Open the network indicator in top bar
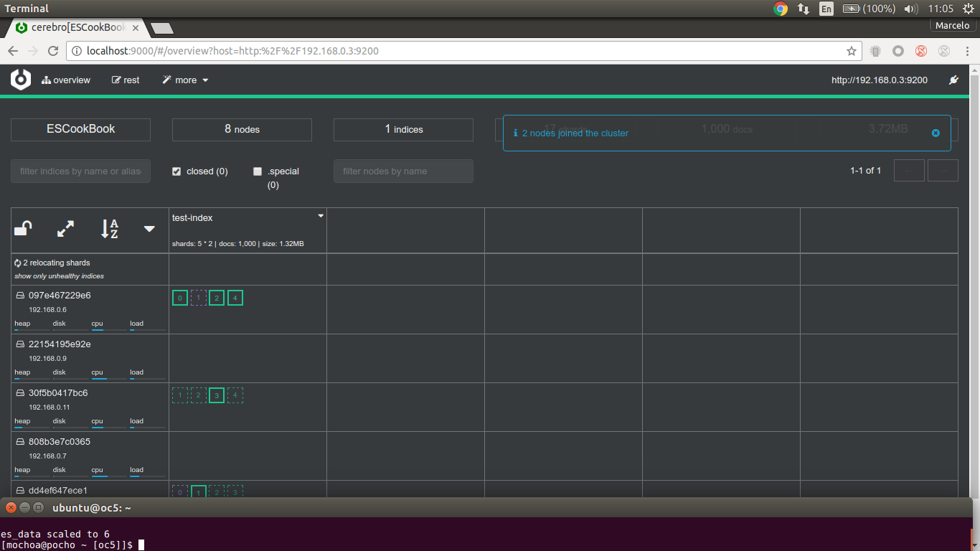 pos(804,9)
